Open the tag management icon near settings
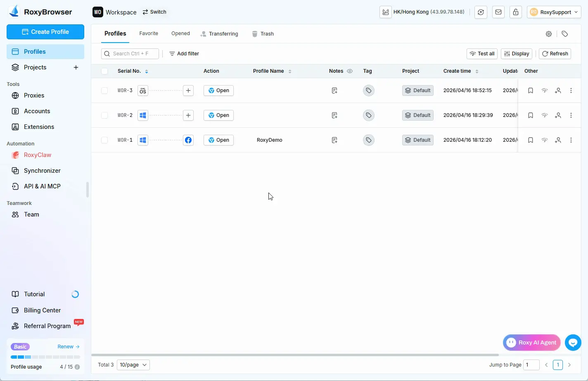The image size is (588, 381). pos(565,34)
